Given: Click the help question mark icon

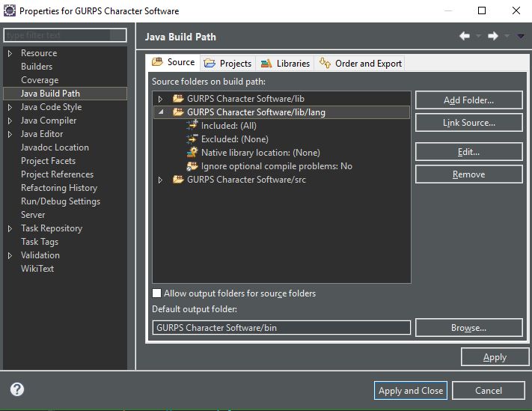Looking at the screenshot, I should point(17,389).
